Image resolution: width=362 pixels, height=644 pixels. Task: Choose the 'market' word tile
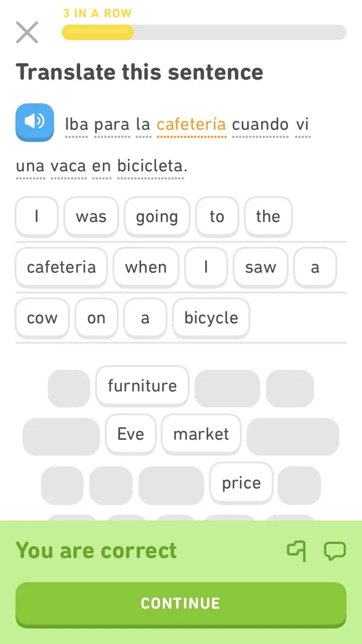click(201, 434)
